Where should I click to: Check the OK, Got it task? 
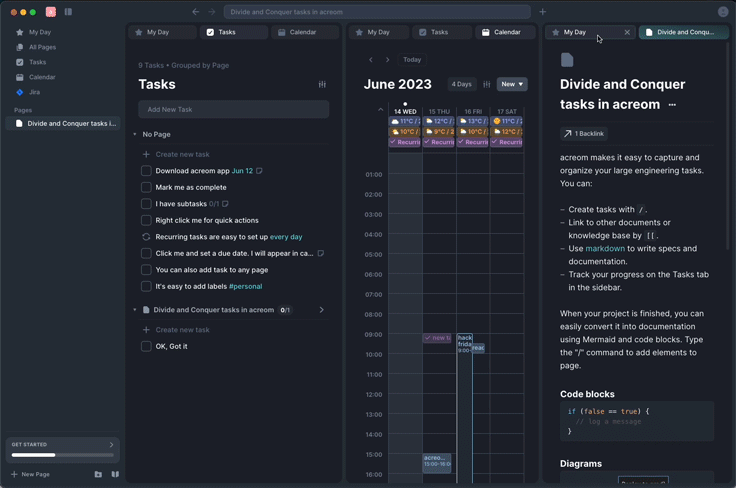(146, 346)
